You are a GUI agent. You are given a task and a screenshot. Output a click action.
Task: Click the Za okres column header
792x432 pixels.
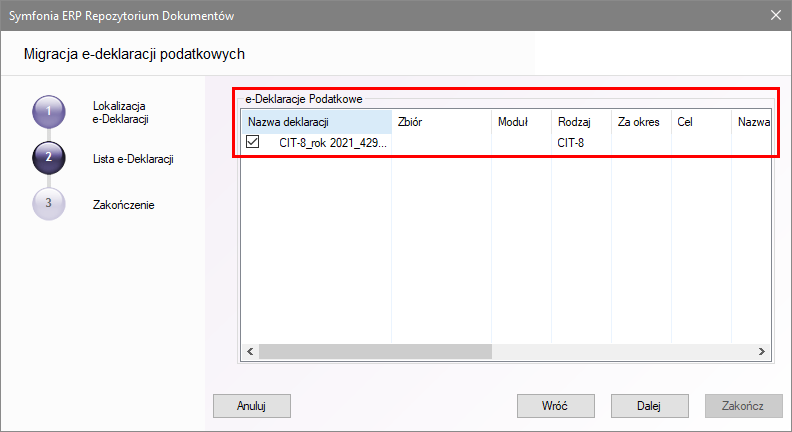(640, 122)
